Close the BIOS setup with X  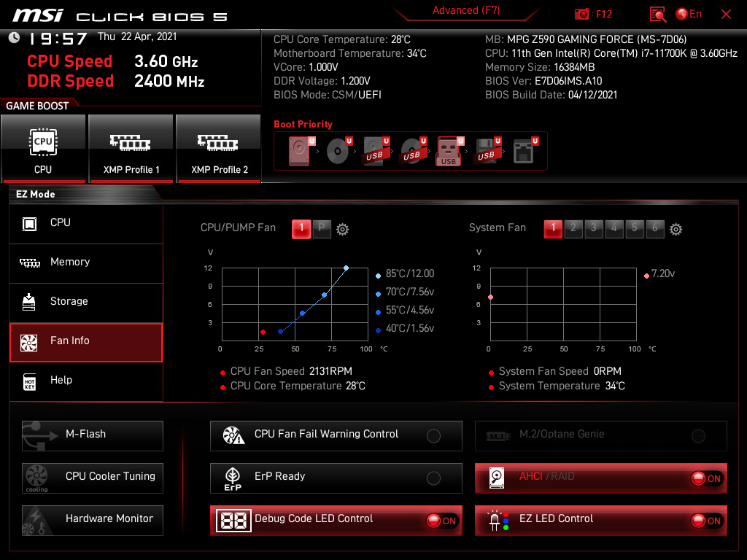pos(726,15)
